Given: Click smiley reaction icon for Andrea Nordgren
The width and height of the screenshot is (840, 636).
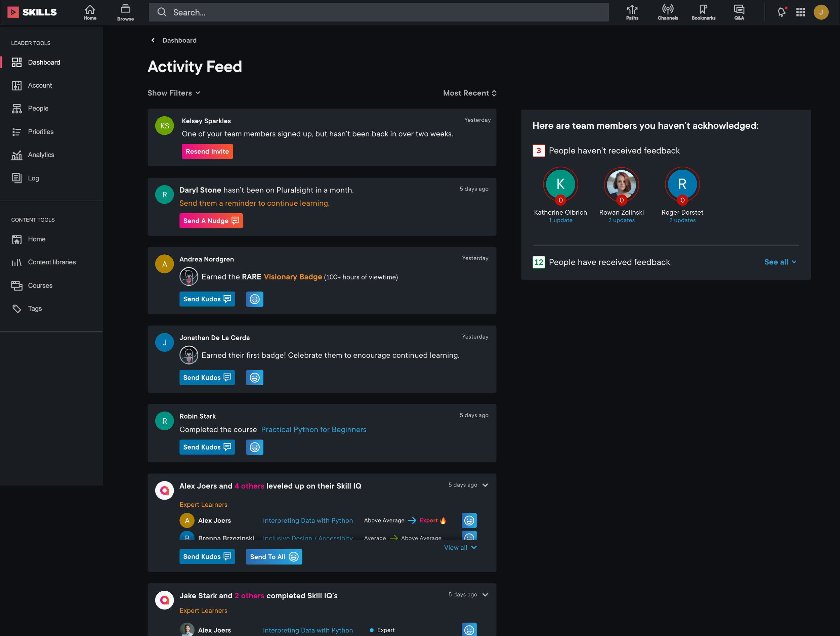Looking at the screenshot, I should (x=254, y=299).
